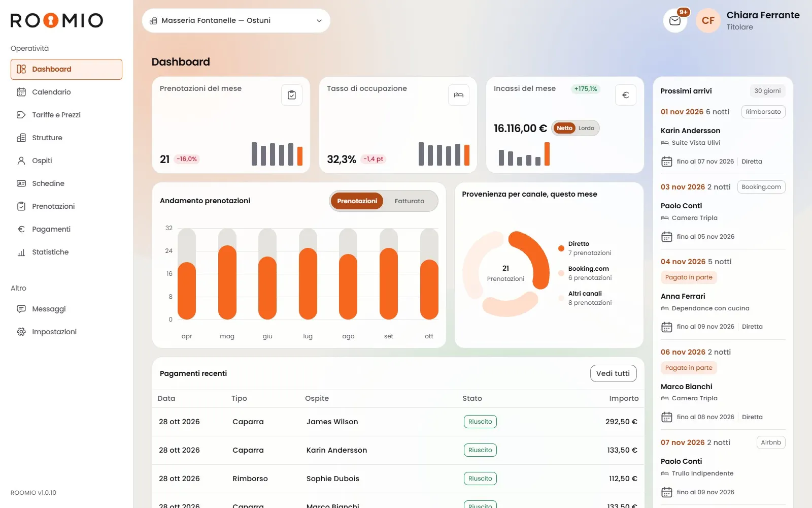This screenshot has height=508, width=812.
Task: Navigate to Ospiti page
Action: click(x=66, y=161)
